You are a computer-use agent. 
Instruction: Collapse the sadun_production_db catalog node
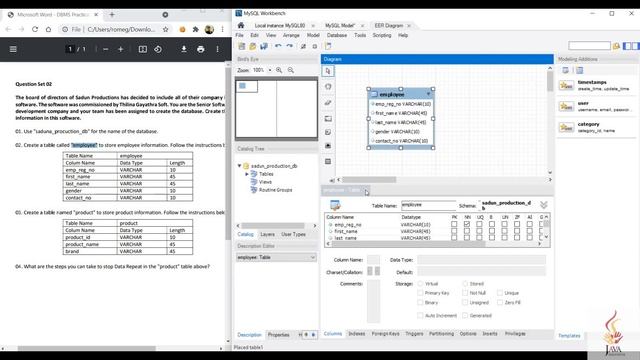coord(240,166)
